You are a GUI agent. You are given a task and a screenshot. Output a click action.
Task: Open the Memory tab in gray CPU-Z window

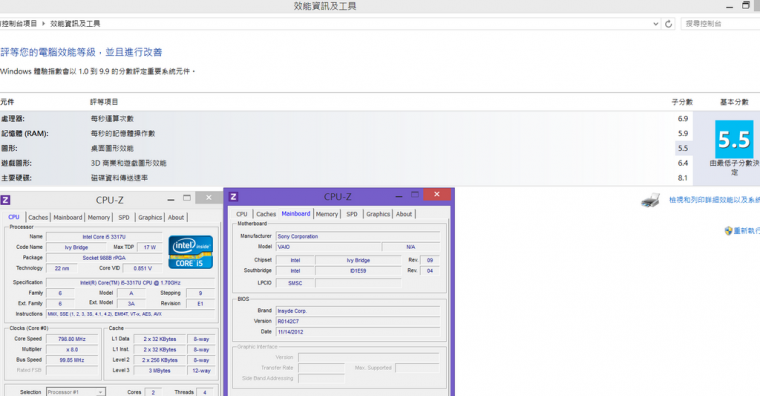(x=99, y=218)
